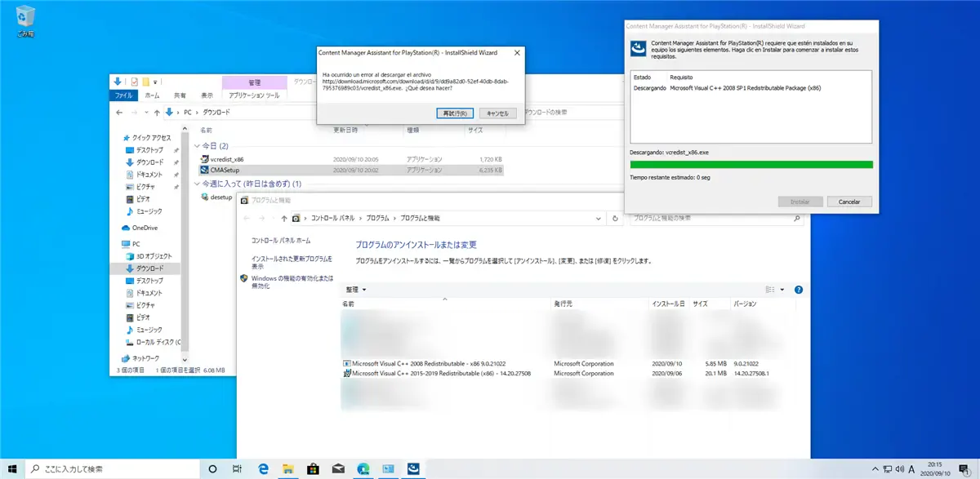This screenshot has height=479, width=980.
Task: Close the download error dialog
Action: pos(516,53)
